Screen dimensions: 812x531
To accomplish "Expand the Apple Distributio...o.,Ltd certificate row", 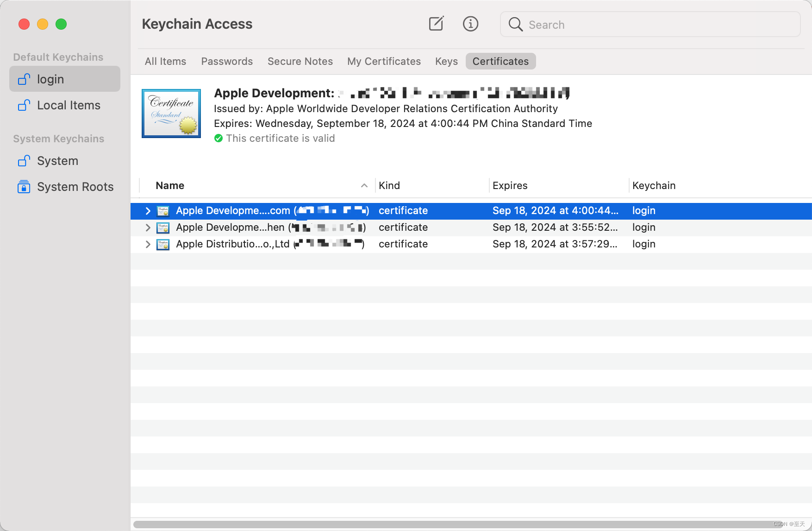I will (x=148, y=244).
